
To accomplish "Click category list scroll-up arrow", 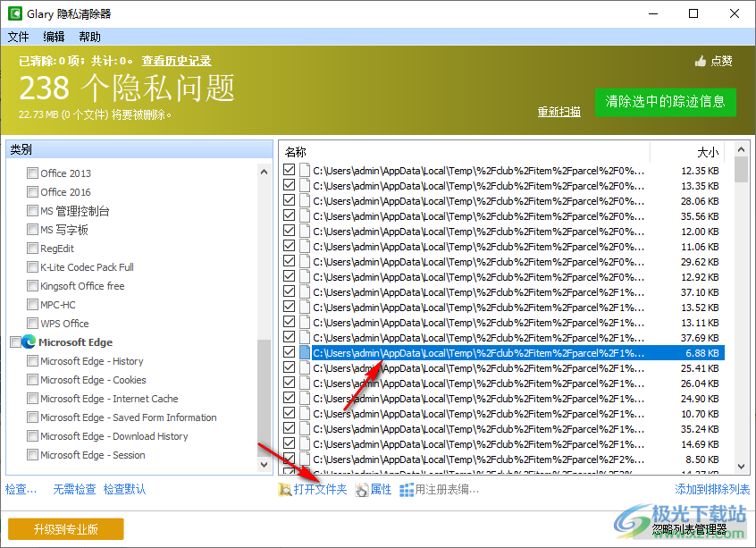I will point(264,172).
